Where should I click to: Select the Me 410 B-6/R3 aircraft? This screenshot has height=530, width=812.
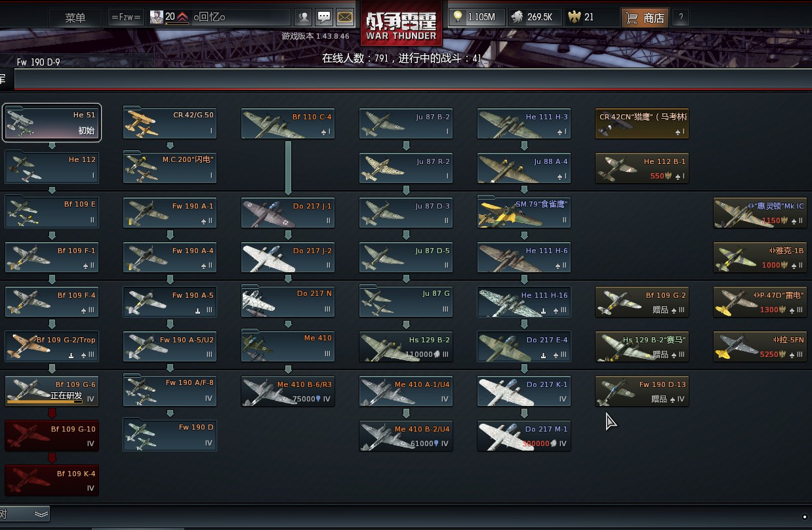pyautogui.click(x=288, y=391)
